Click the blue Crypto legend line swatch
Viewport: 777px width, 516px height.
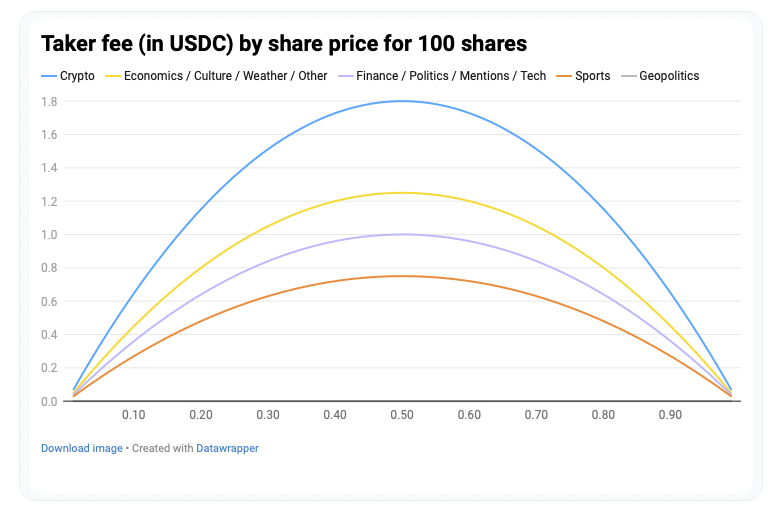48,76
